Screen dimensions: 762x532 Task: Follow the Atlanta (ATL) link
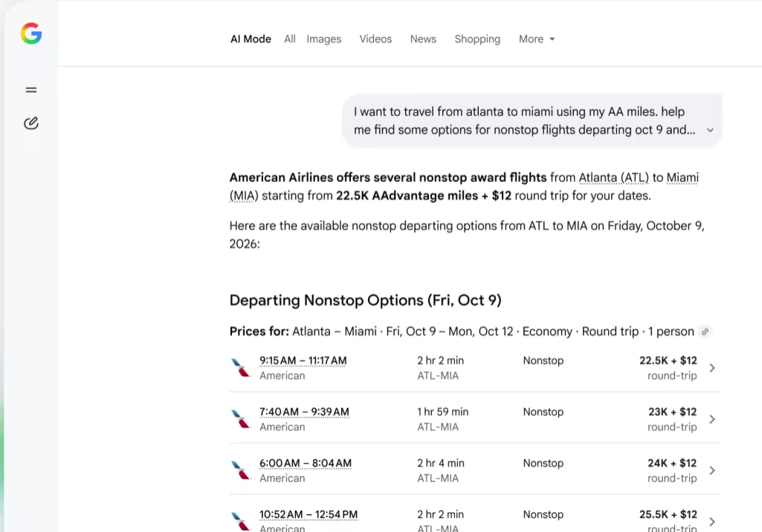pyautogui.click(x=614, y=178)
